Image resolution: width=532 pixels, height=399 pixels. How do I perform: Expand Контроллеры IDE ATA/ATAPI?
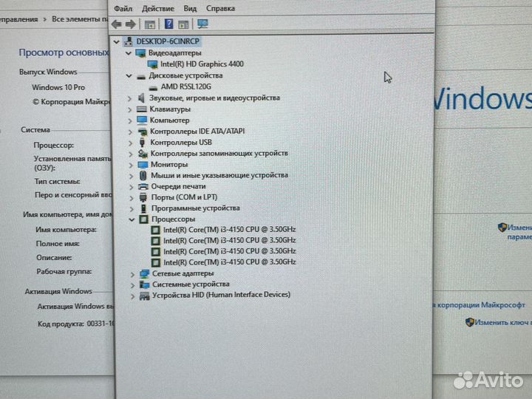[x=130, y=132]
